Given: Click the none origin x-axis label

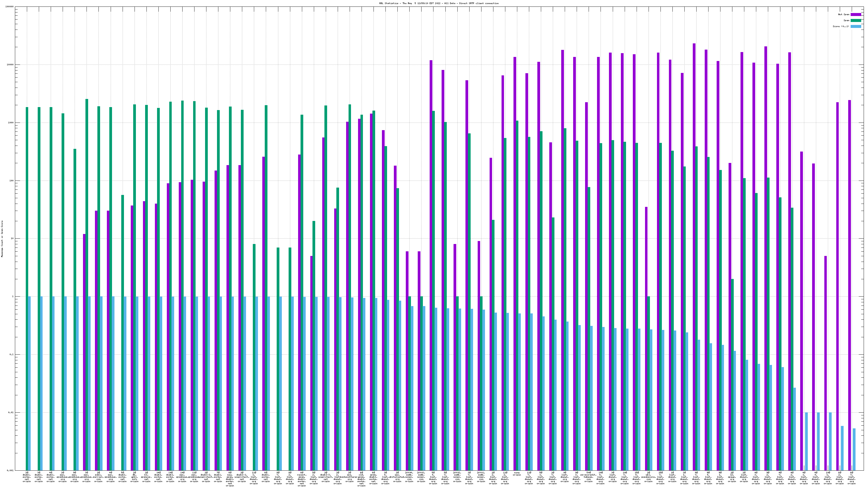Looking at the screenshot, I should point(517,474).
